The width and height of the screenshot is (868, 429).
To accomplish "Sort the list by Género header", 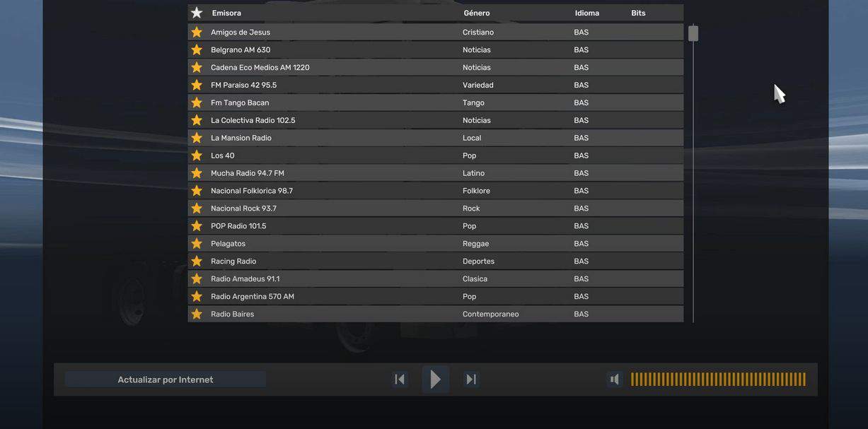I will (x=476, y=13).
